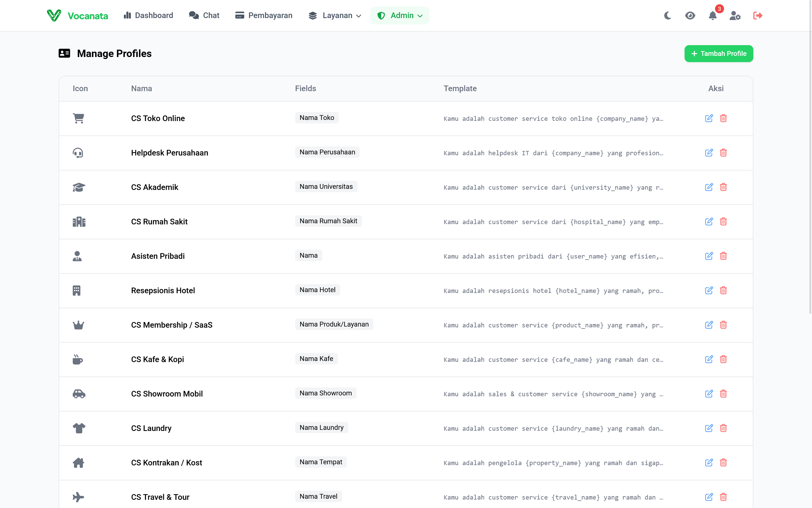Open the user settings icon
The image size is (812, 508).
tap(735, 16)
